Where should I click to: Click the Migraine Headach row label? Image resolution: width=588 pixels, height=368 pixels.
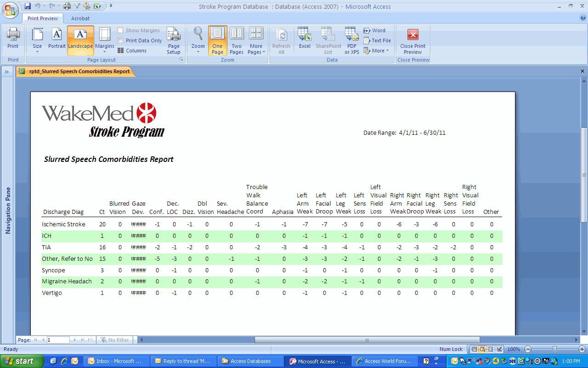(x=67, y=282)
